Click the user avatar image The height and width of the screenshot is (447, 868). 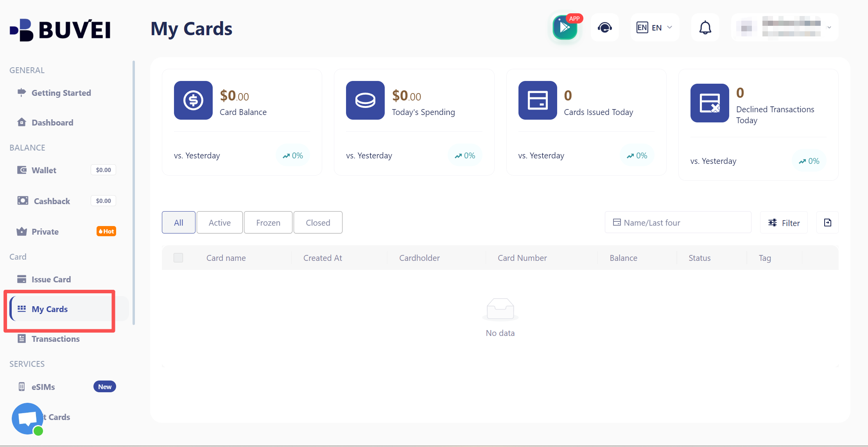click(746, 27)
